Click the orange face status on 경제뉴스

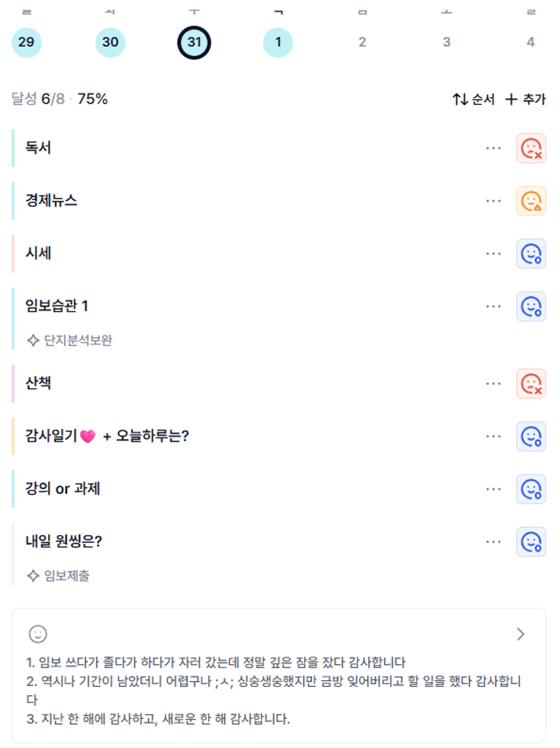pos(531,201)
